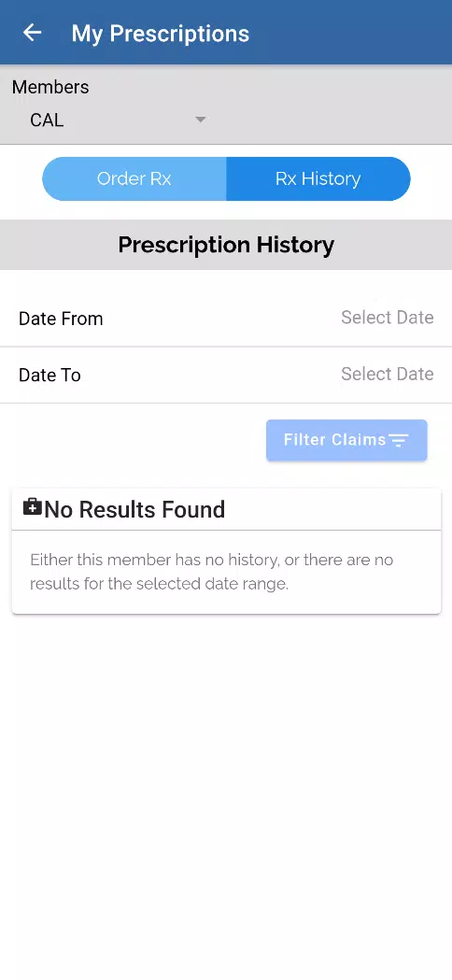
Task: Switch to Order Rx tab
Action: (134, 178)
